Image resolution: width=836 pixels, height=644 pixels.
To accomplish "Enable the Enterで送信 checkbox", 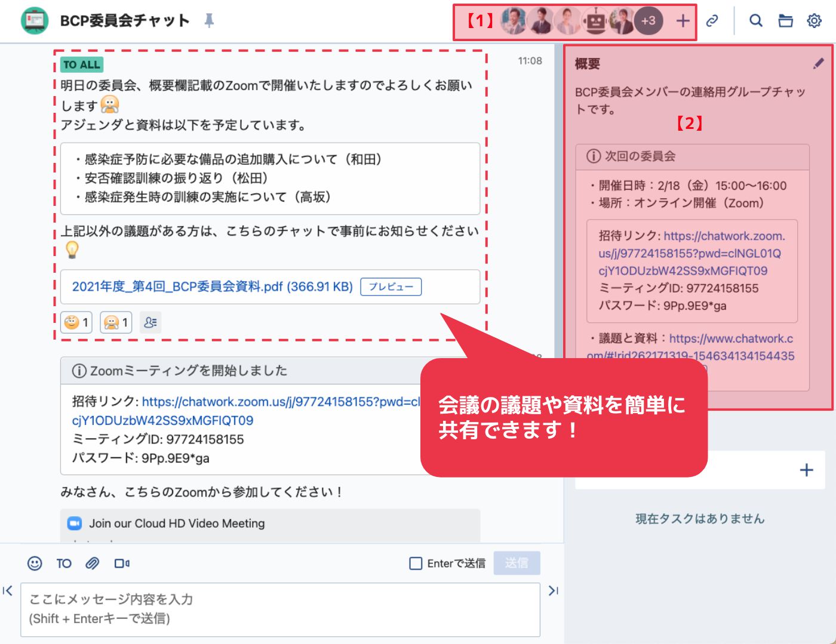I will tap(416, 563).
